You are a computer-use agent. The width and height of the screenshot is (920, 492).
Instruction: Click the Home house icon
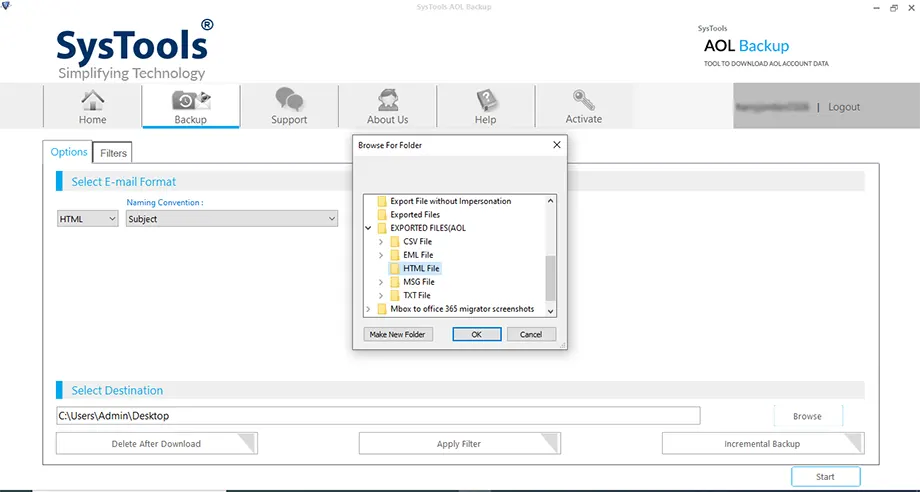click(93, 100)
